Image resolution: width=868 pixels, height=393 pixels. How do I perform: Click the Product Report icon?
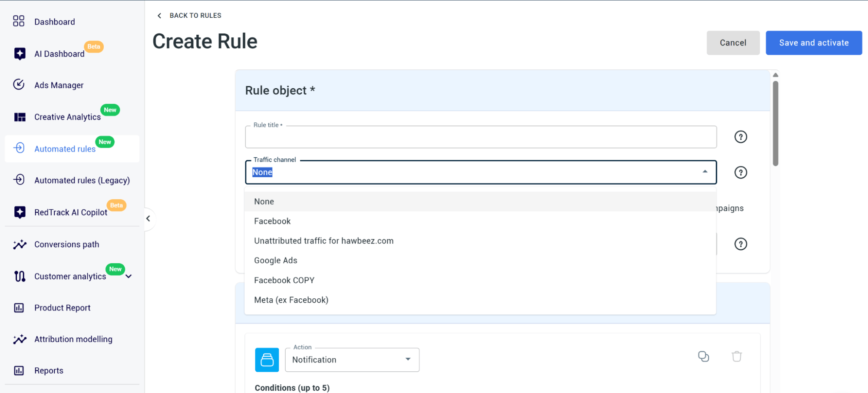[19, 308]
